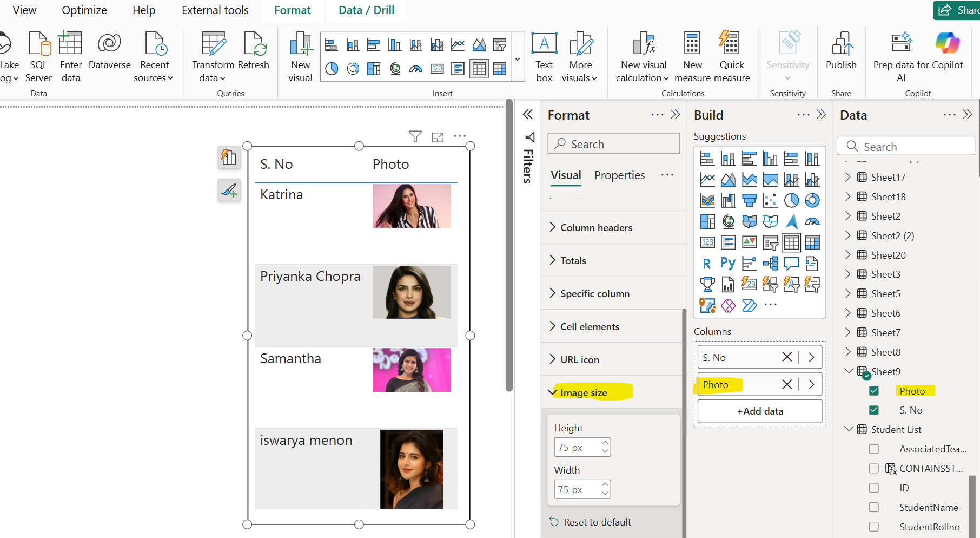Click the Reset to default button

(x=597, y=521)
